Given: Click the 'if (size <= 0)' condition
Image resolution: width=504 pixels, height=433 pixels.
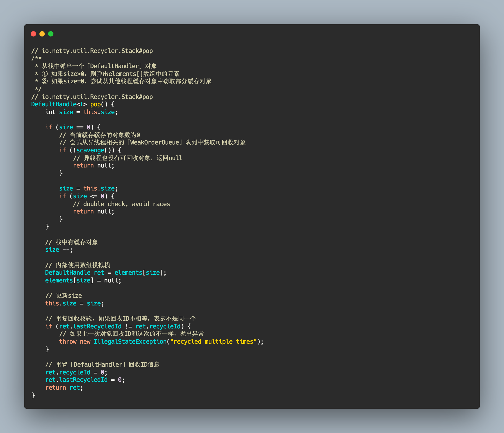Looking at the screenshot, I should (83, 196).
